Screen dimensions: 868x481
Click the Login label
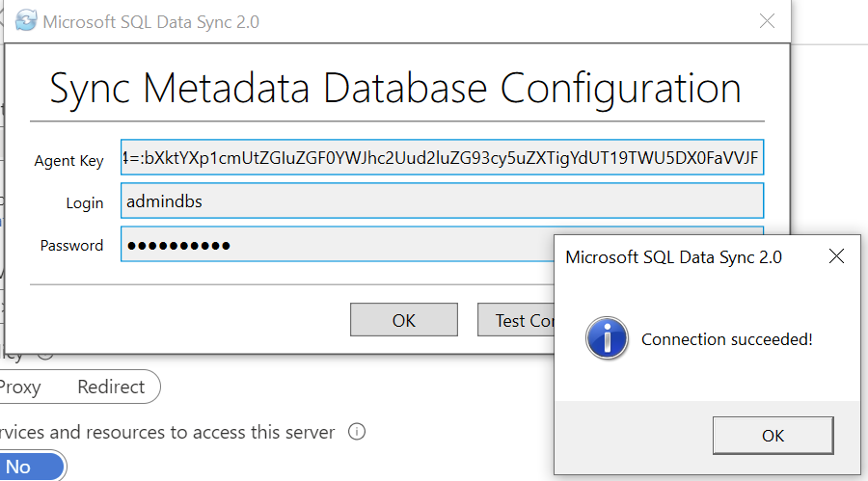click(x=85, y=203)
